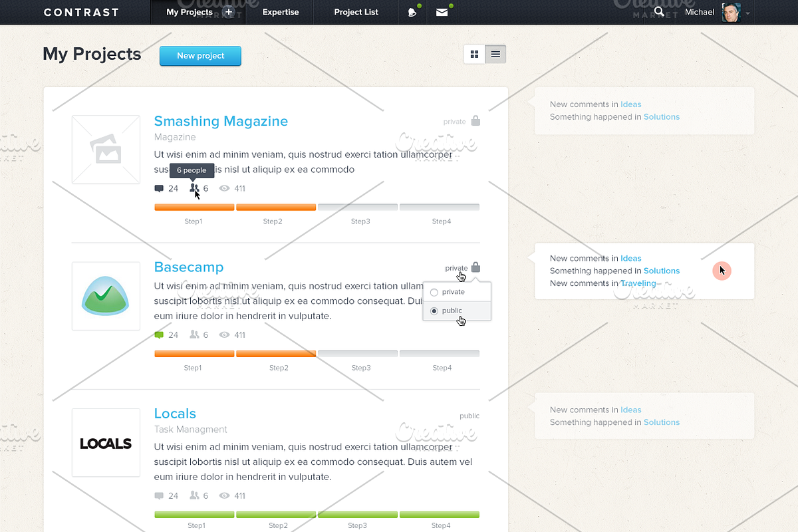
Task: Click views eye icon on Smashing Magazine
Action: (x=225, y=189)
